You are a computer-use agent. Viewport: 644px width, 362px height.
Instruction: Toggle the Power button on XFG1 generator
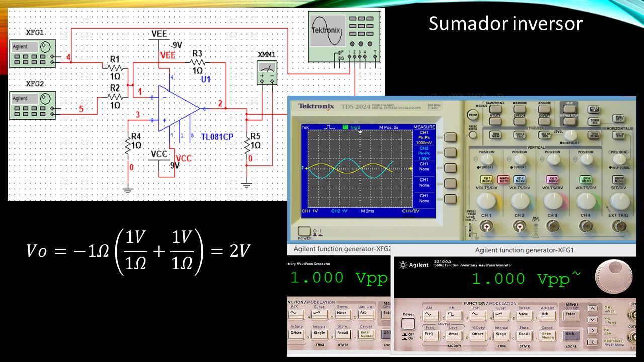point(408,324)
